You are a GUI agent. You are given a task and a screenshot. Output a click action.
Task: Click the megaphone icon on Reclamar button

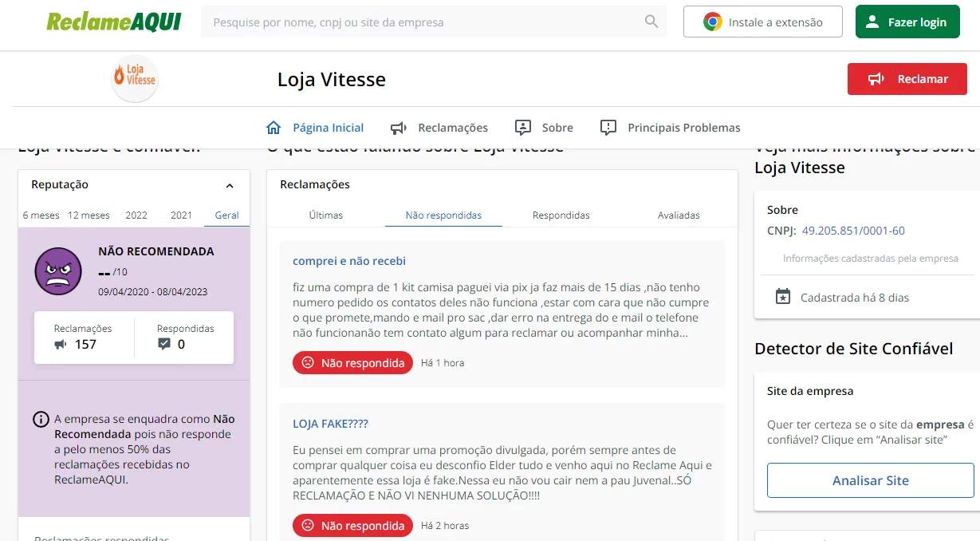[876, 79]
